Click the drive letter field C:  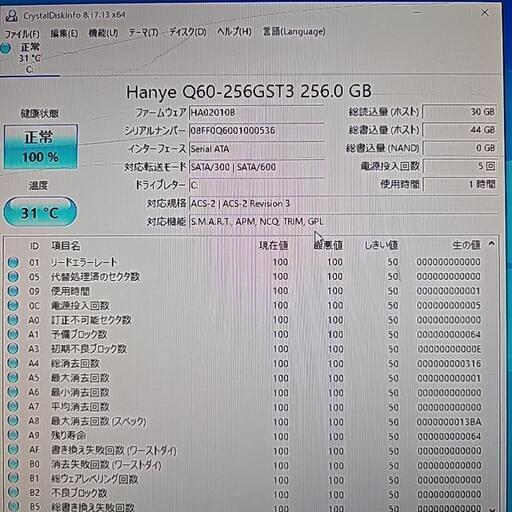coord(257,185)
